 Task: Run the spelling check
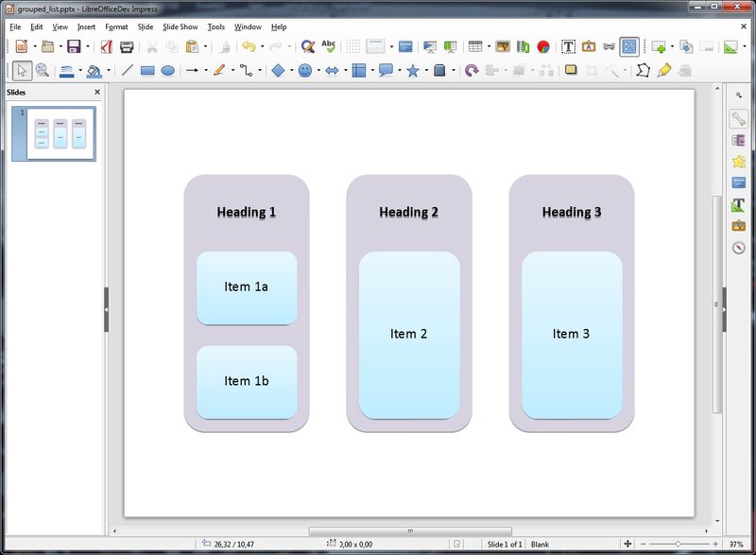click(x=328, y=46)
